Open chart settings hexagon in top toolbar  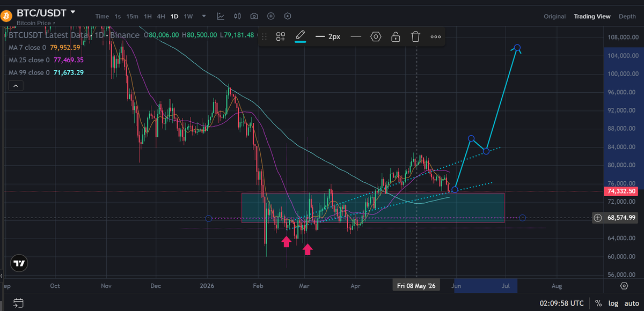click(288, 17)
